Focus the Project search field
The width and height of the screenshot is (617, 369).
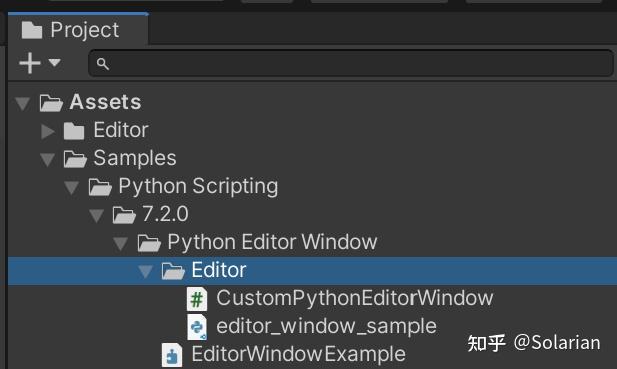[x=351, y=63]
